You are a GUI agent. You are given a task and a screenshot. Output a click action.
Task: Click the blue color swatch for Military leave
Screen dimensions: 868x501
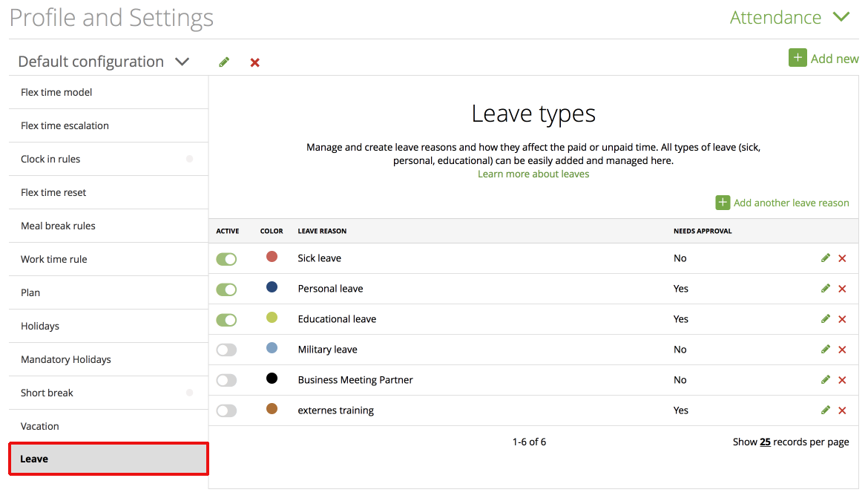(272, 349)
